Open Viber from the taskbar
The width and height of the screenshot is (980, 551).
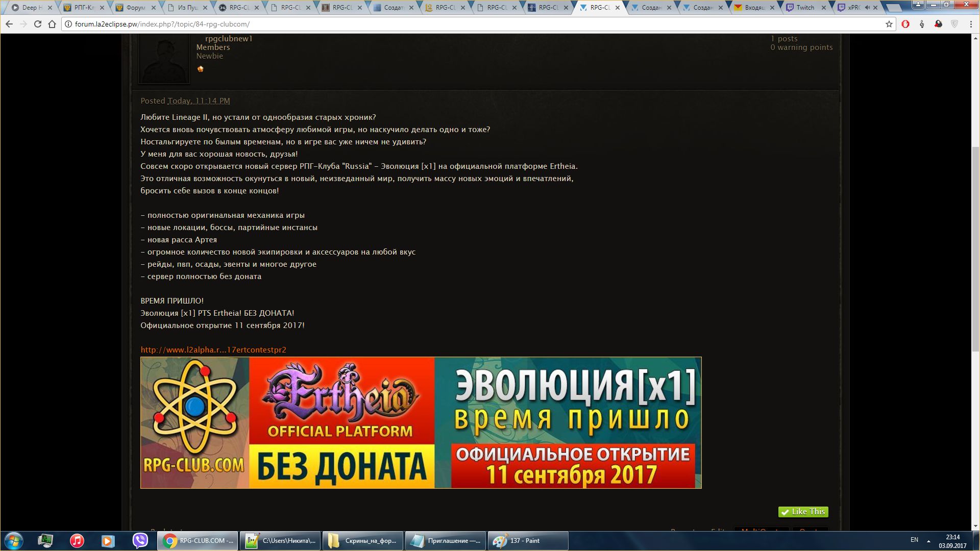(x=140, y=541)
